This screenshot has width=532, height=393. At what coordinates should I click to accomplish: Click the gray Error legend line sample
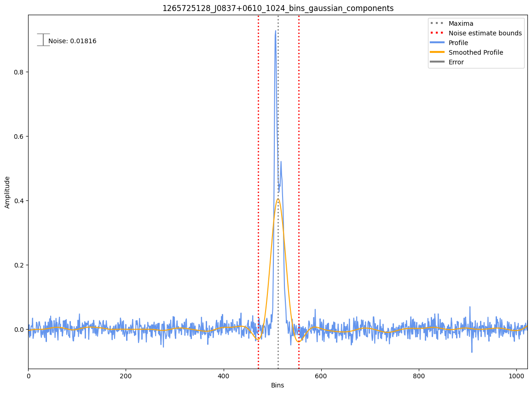click(x=437, y=62)
